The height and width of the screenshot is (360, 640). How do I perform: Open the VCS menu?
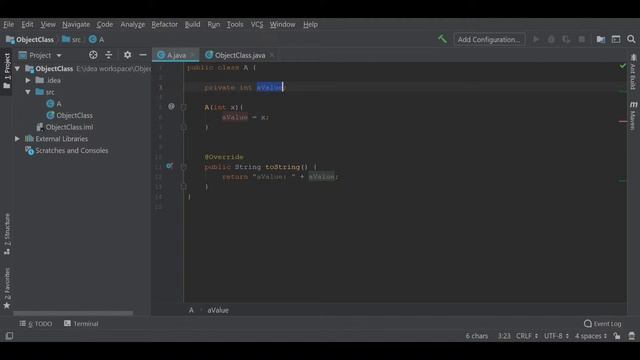(257, 24)
